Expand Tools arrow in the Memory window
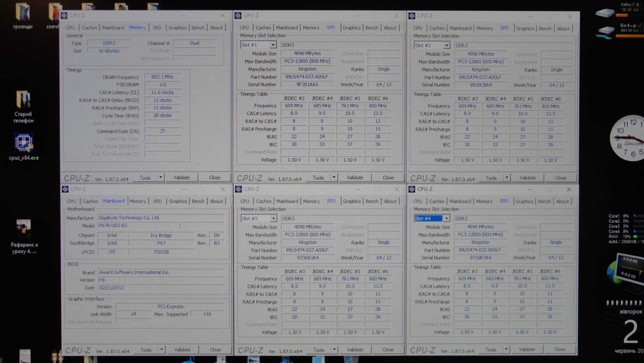Image resolution: width=644 pixels, height=363 pixels. pos(160,177)
